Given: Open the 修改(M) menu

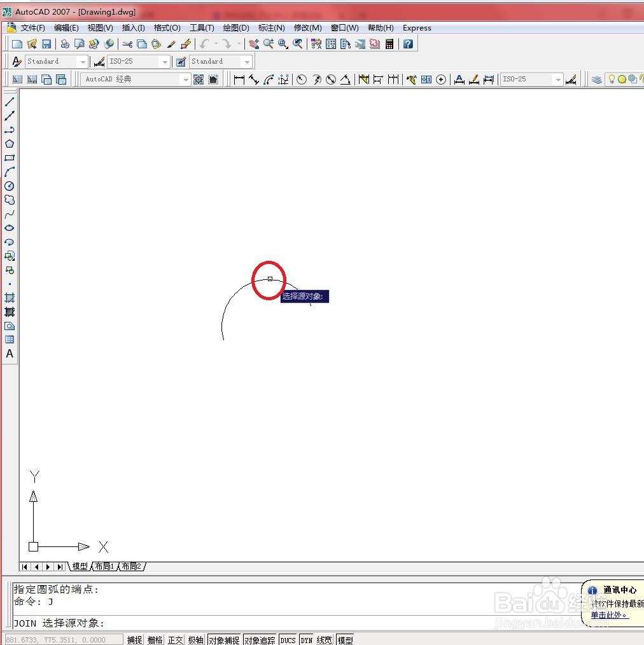Looking at the screenshot, I should pyautogui.click(x=307, y=28).
